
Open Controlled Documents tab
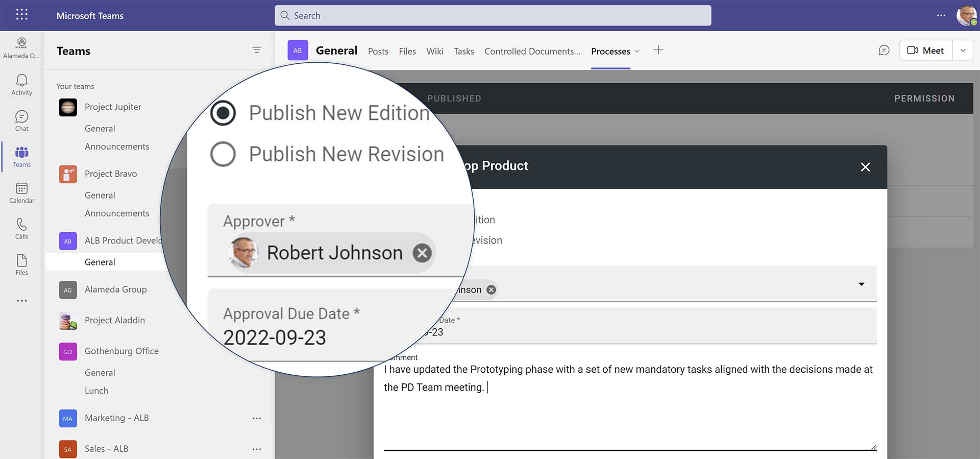point(532,51)
